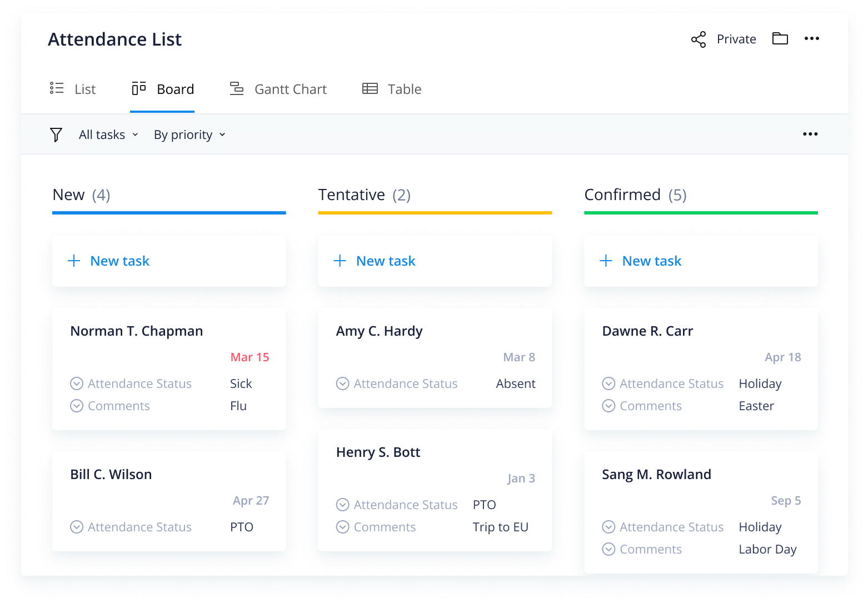The width and height of the screenshot is (868, 603).
Task: Click the Mar 8 due date
Action: click(x=519, y=357)
